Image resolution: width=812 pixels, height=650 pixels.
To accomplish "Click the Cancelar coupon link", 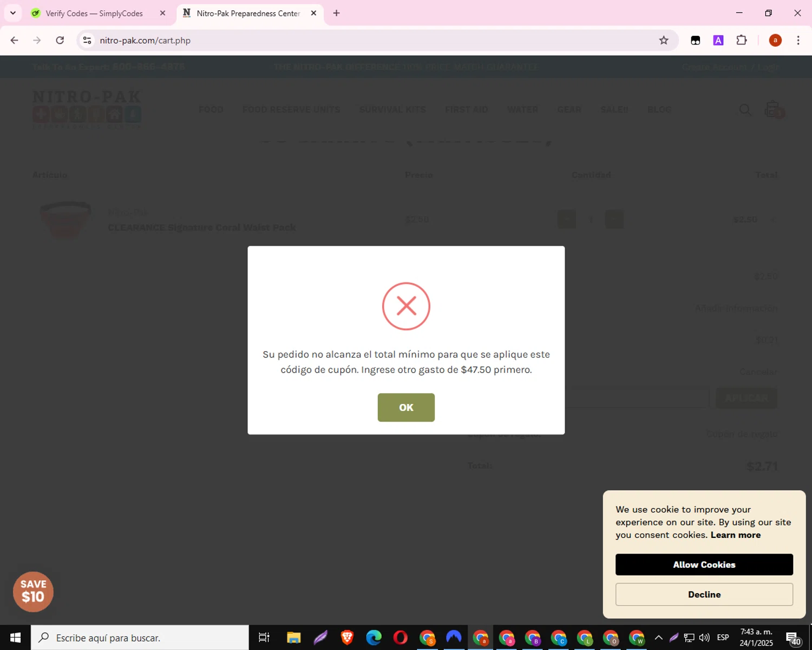I will [758, 372].
